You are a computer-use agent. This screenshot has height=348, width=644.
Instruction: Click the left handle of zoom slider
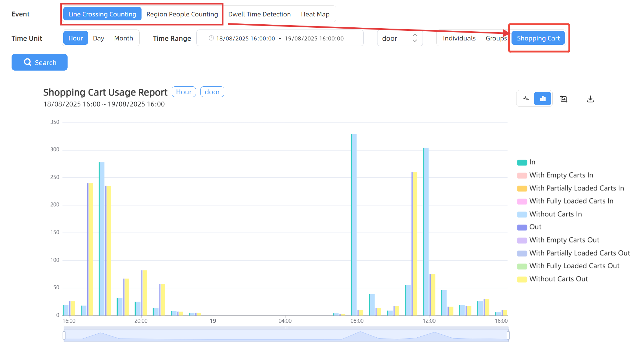[x=64, y=335]
